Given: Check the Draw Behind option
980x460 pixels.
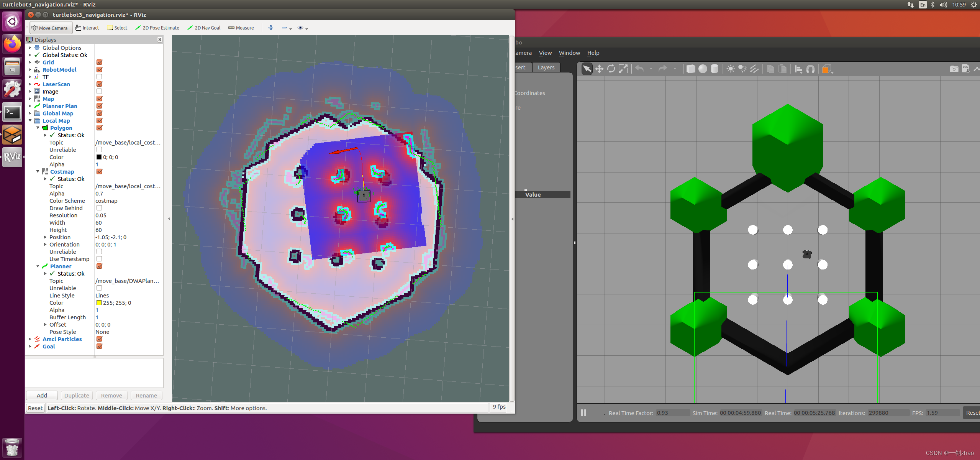Looking at the screenshot, I should [x=99, y=208].
